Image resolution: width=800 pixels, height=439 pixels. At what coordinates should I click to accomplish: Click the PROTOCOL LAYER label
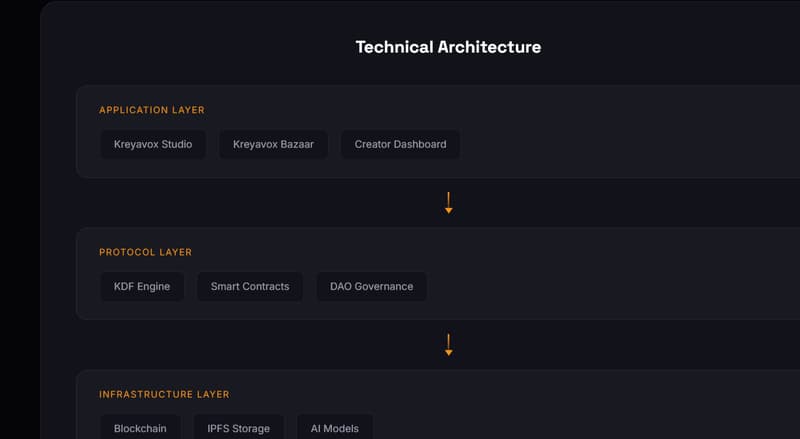point(145,252)
